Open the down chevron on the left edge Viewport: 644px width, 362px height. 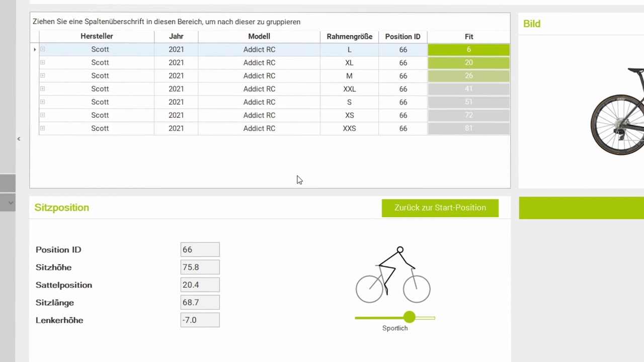coord(11,203)
